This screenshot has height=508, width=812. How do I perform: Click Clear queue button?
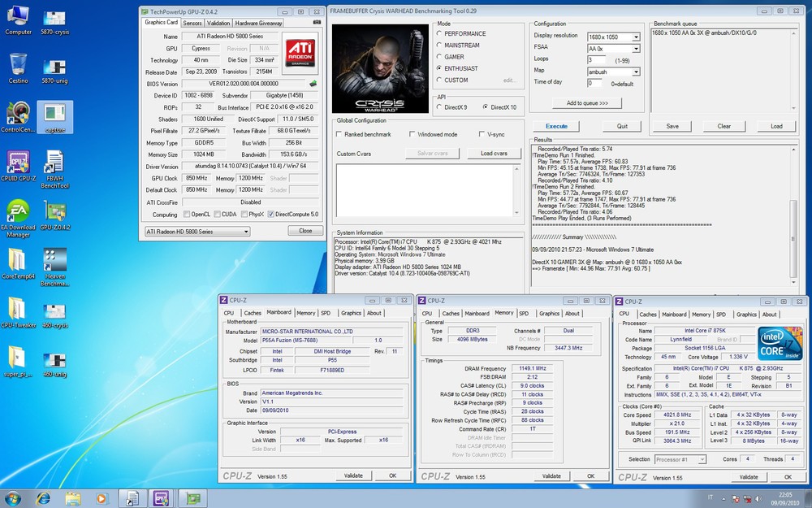tap(724, 126)
